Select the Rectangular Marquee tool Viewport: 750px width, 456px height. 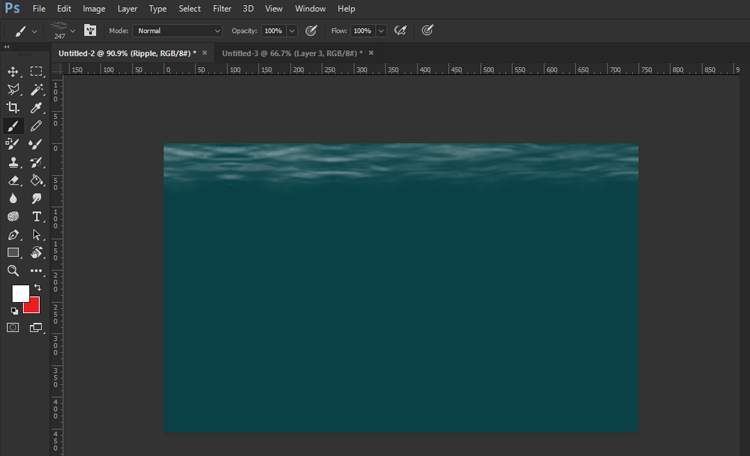[36, 72]
